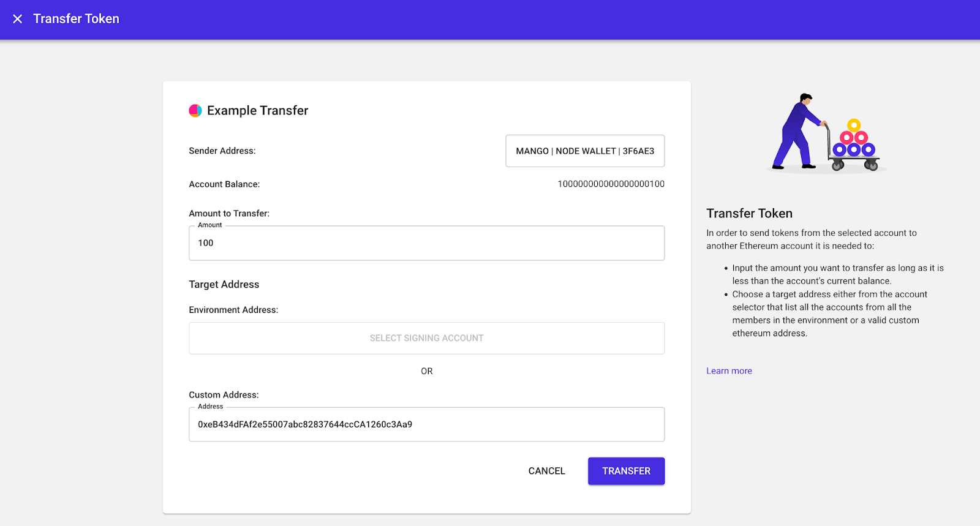
Task: Click the Example Transfer heading
Action: point(257,110)
